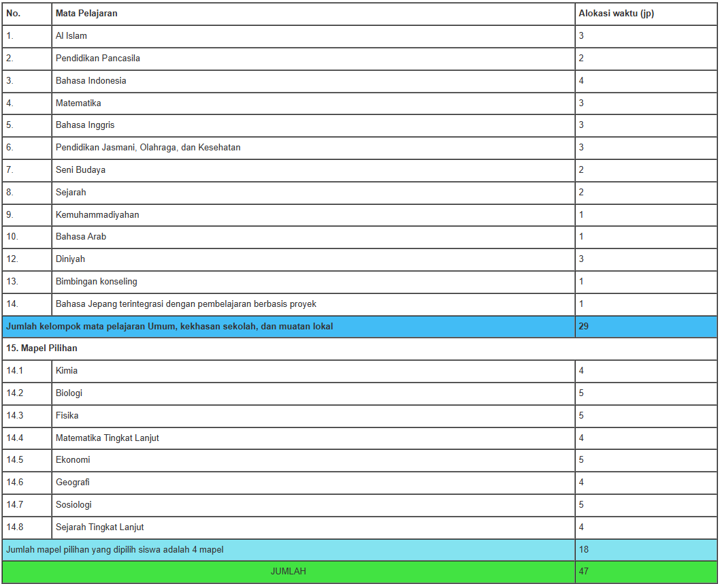Click the "Pendidikan Pancasila" cell
This screenshot has height=588, width=720.
98,59
